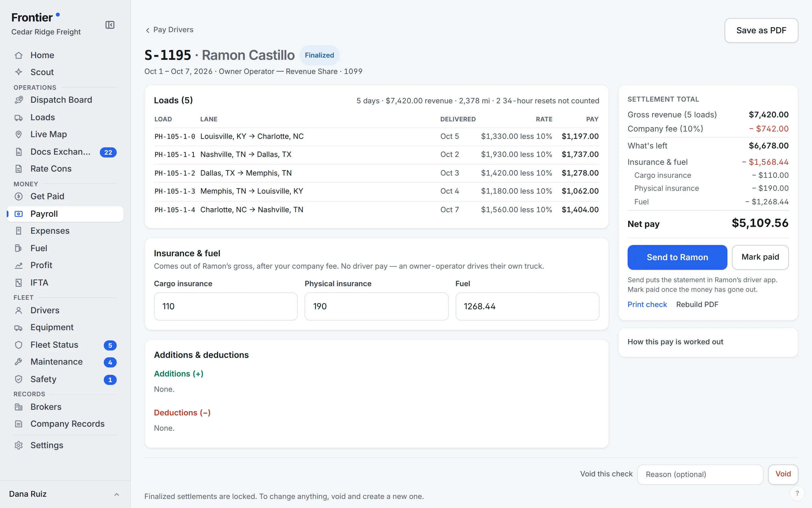The height and width of the screenshot is (508, 812).
Task: Click the Profit chart icon
Action: 19,265
